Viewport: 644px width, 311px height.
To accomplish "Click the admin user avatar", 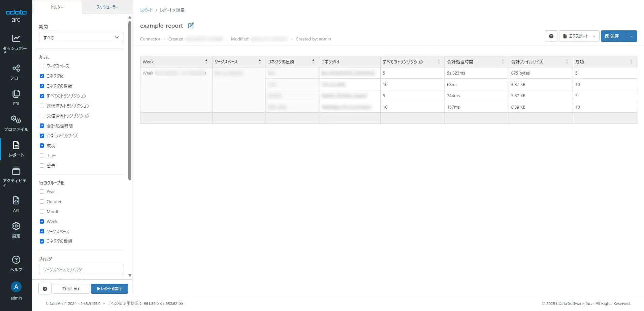I will (x=16, y=287).
